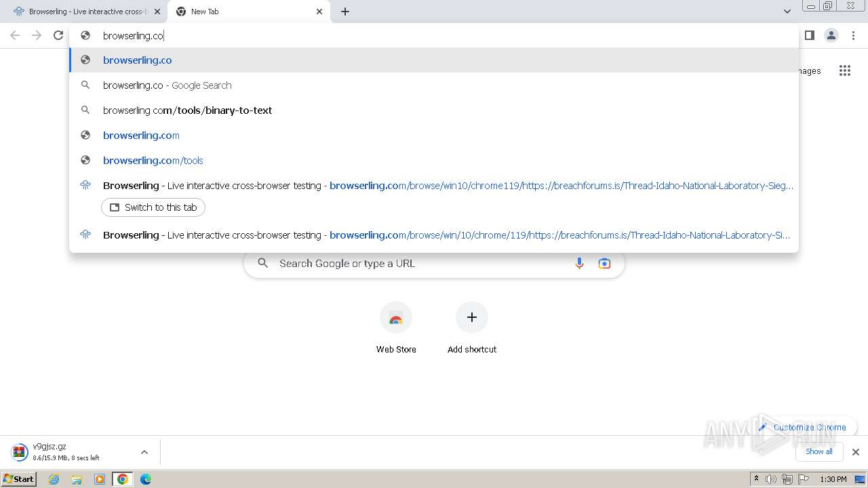The height and width of the screenshot is (488, 868).
Task: Click the 1:30 PM clock
Action: tap(833, 479)
